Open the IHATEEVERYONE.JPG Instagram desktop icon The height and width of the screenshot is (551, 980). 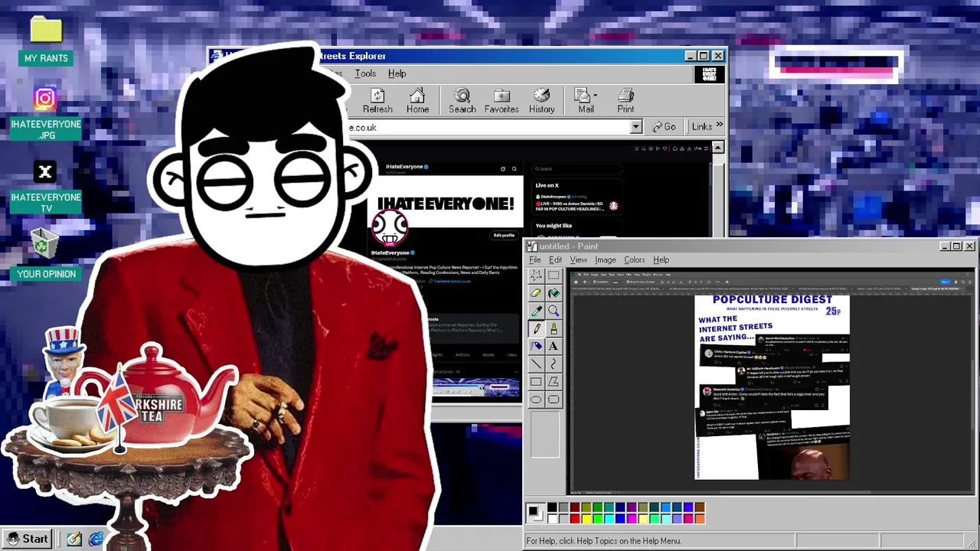46,113
